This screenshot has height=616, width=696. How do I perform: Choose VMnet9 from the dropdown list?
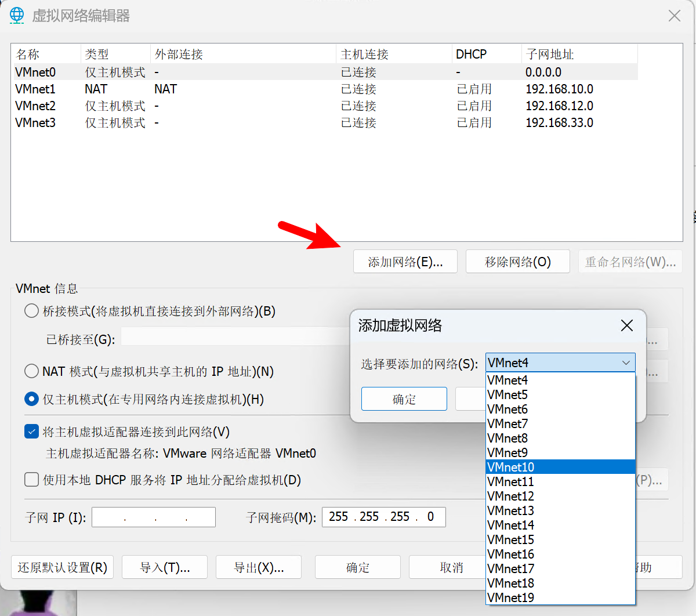point(560,452)
